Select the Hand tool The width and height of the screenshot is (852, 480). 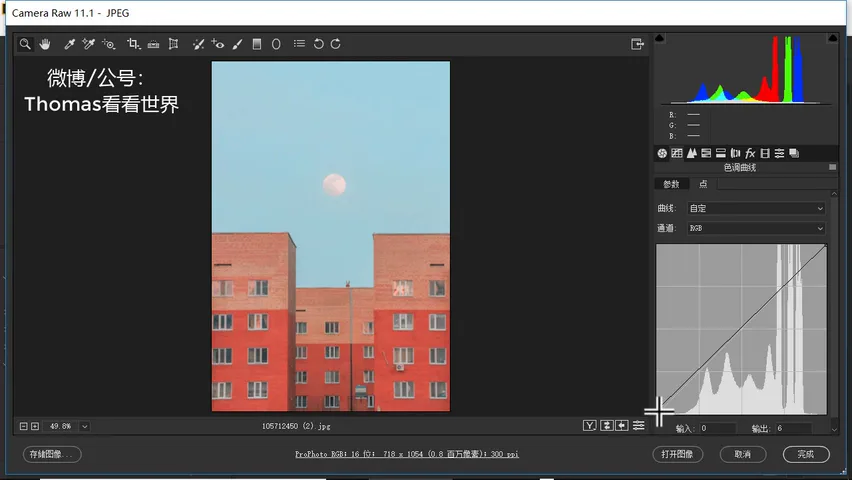(x=45, y=44)
